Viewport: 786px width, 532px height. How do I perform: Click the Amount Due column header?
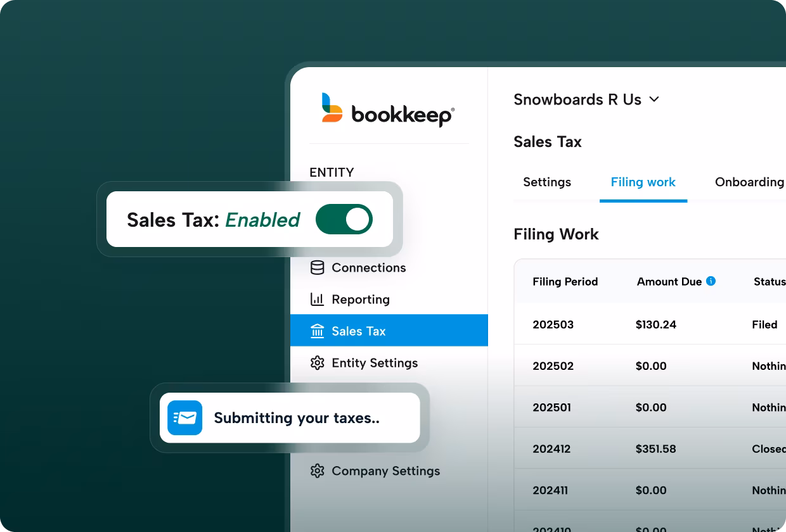pos(669,282)
